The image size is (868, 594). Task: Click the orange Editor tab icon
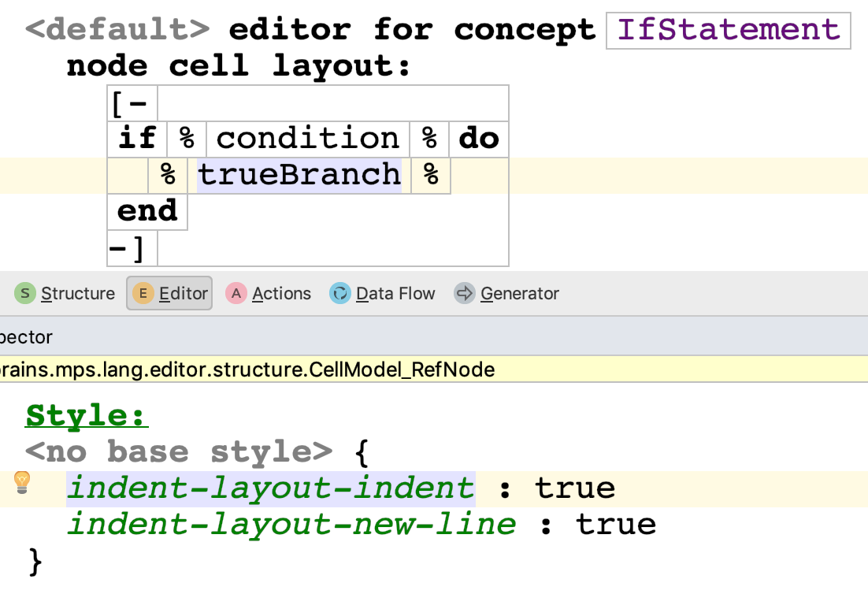pyautogui.click(x=143, y=293)
